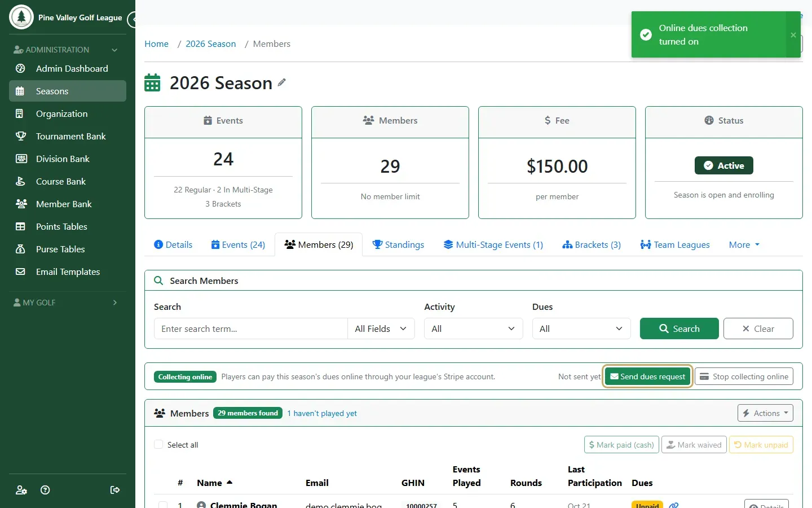Click the search term input field
This screenshot has width=812, height=508.
251,329
